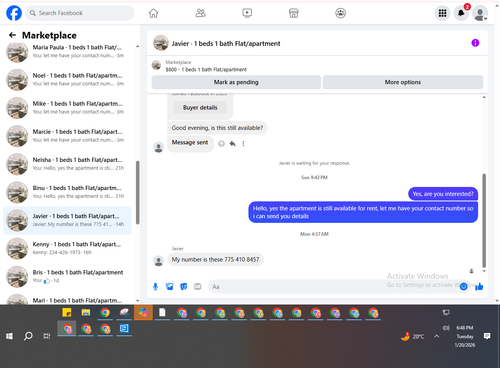Open Mari conversation in list
This screenshot has width=500, height=368.
click(67, 299)
